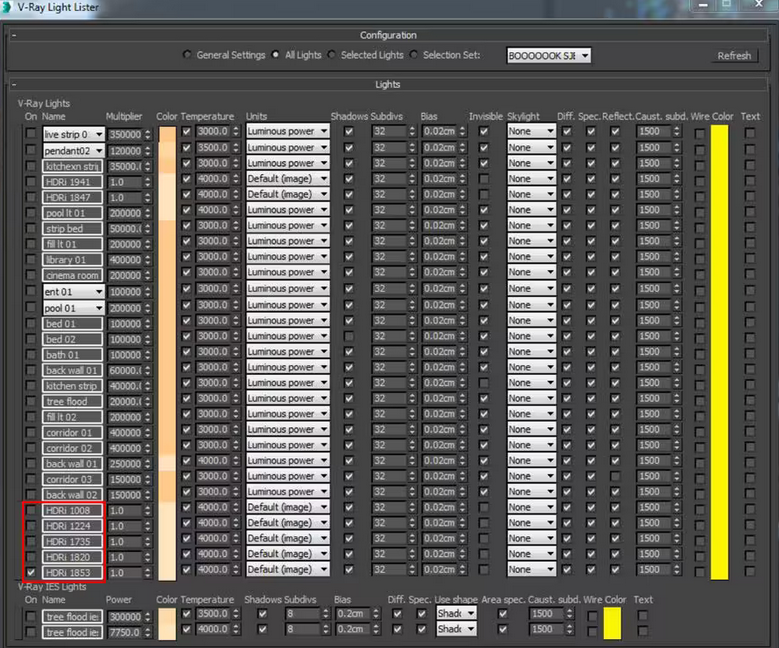Click the IES Power field 300000
The image size is (779, 648).
(125, 616)
